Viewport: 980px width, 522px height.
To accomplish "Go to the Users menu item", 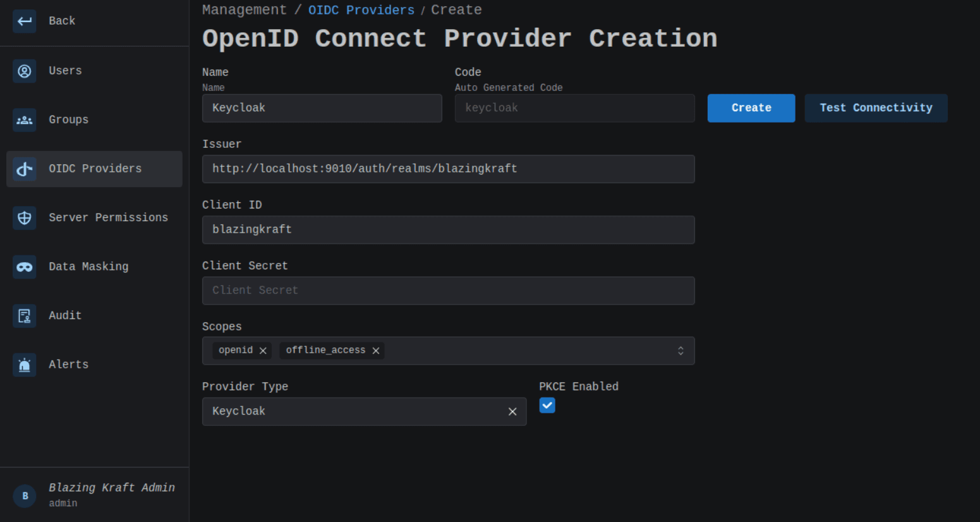I will [95, 71].
